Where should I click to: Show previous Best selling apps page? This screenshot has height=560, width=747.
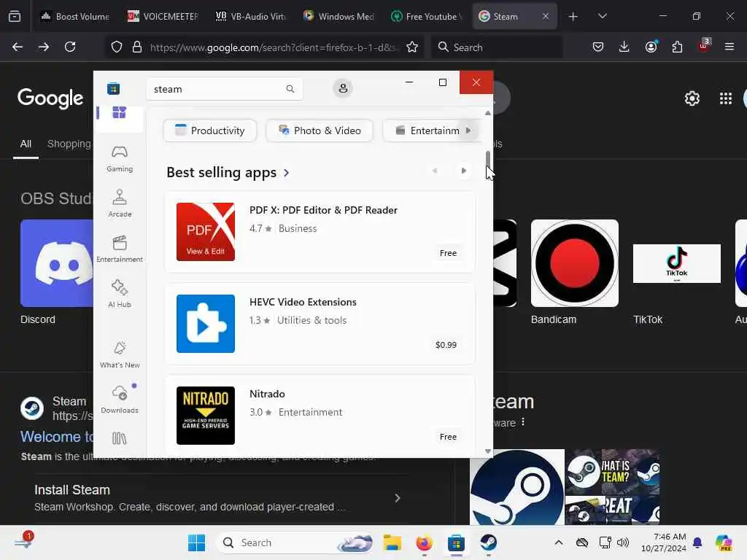point(435,171)
